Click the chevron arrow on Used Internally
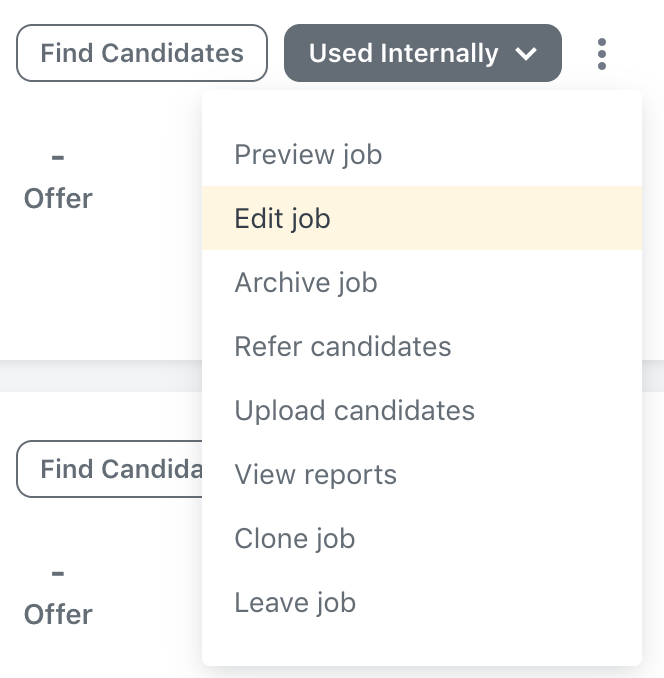Screen dimensions: 664x678 pyautogui.click(x=526, y=54)
